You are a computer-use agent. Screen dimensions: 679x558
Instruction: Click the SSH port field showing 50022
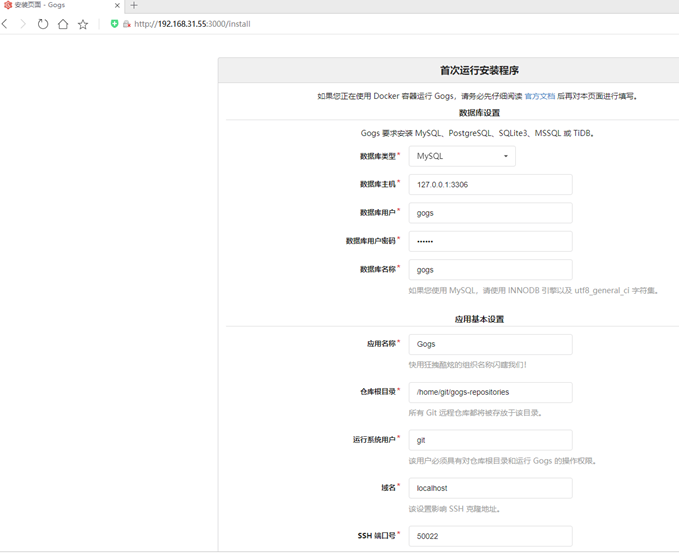(x=490, y=536)
